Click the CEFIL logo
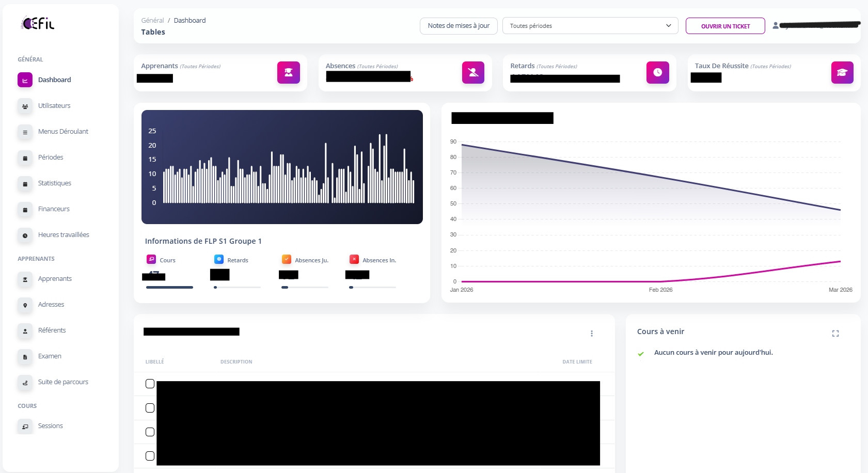Screen dimensions: 868x473 click(x=38, y=23)
